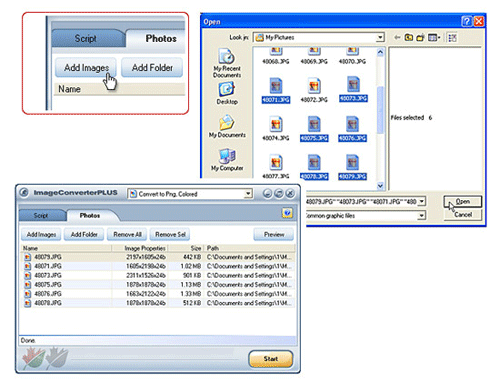
Task: Switch to Photos tab in ImageConverterPLUS window
Action: (x=90, y=215)
